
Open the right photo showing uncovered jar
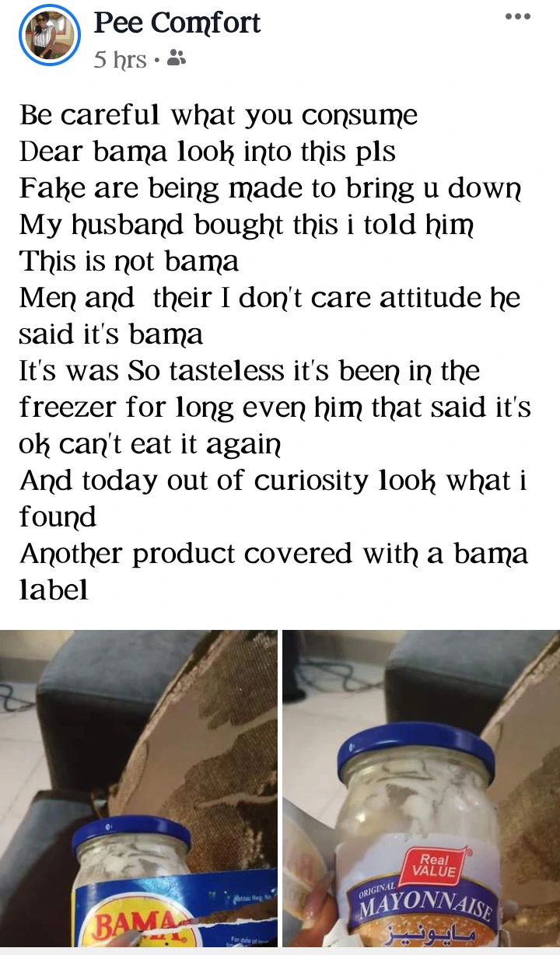pyautogui.click(x=421, y=789)
